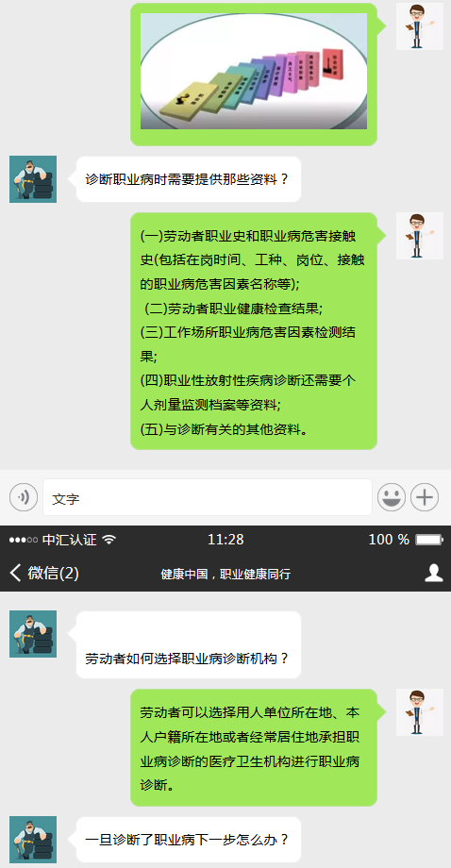The width and height of the screenshot is (451, 868).
Task: Tap the Wi-Fi status icon
Action: coord(109,540)
